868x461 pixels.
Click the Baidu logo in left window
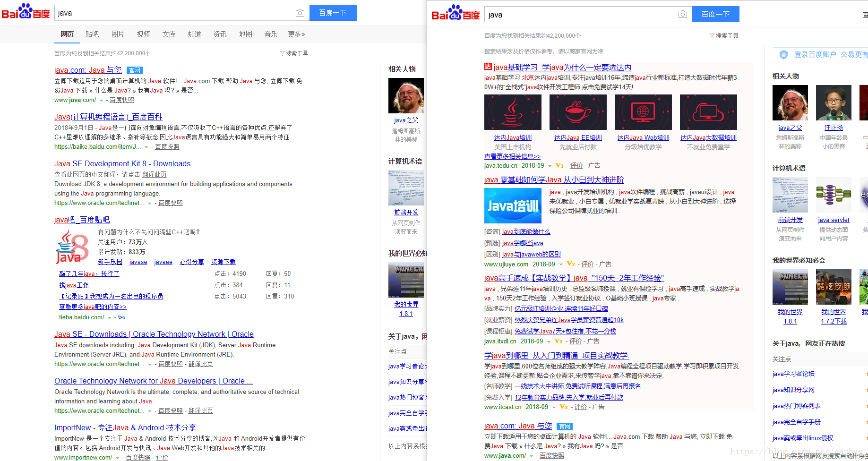coord(26,12)
